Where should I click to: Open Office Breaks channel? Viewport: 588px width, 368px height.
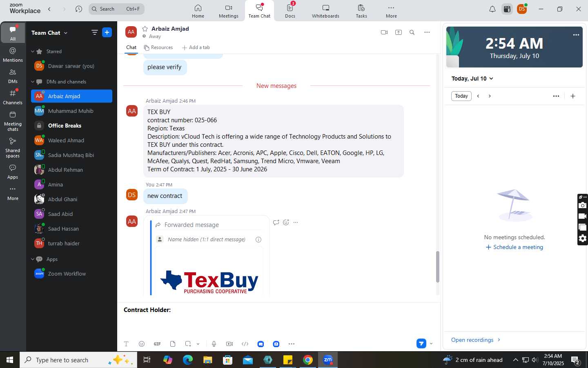click(x=71, y=126)
